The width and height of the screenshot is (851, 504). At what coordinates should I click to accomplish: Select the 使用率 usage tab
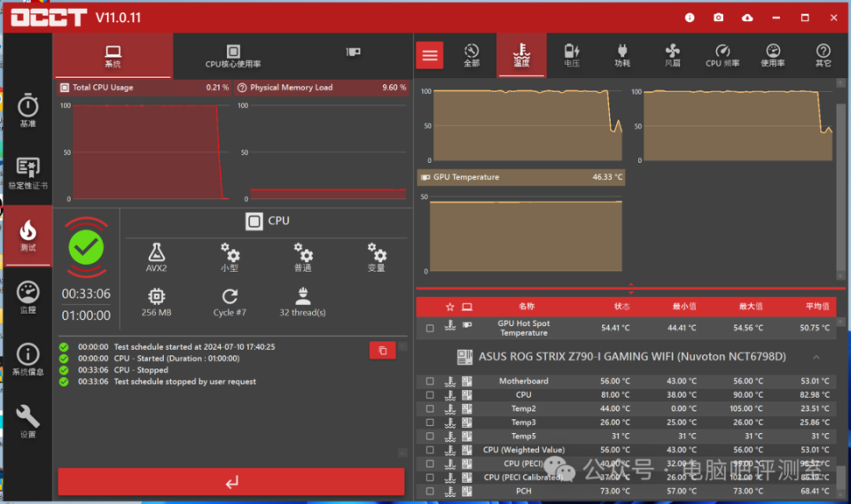coord(772,55)
